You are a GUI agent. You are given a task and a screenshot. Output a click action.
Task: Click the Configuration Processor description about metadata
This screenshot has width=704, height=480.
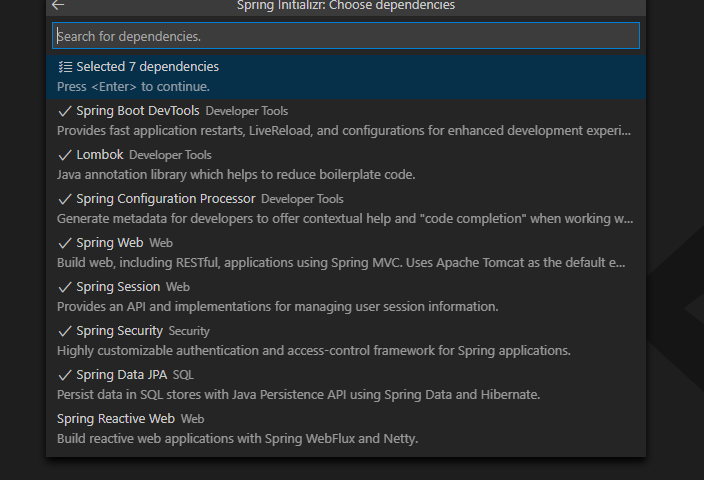point(345,219)
